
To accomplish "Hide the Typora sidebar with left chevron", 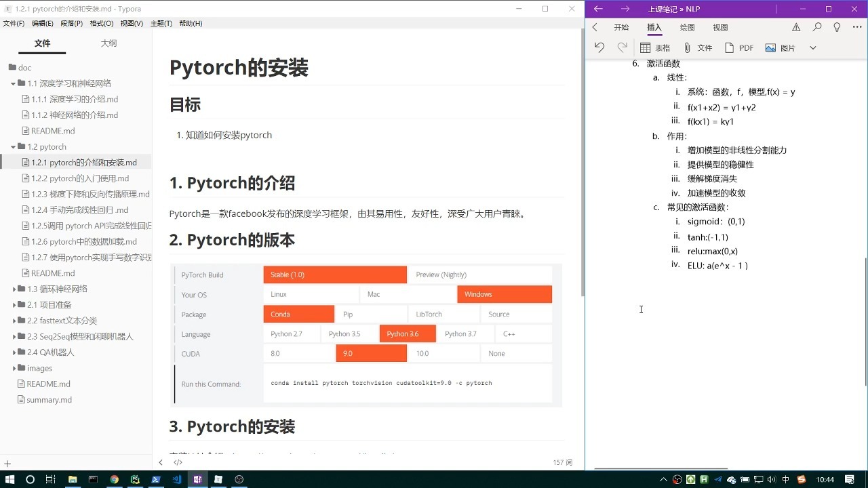I will [161, 462].
